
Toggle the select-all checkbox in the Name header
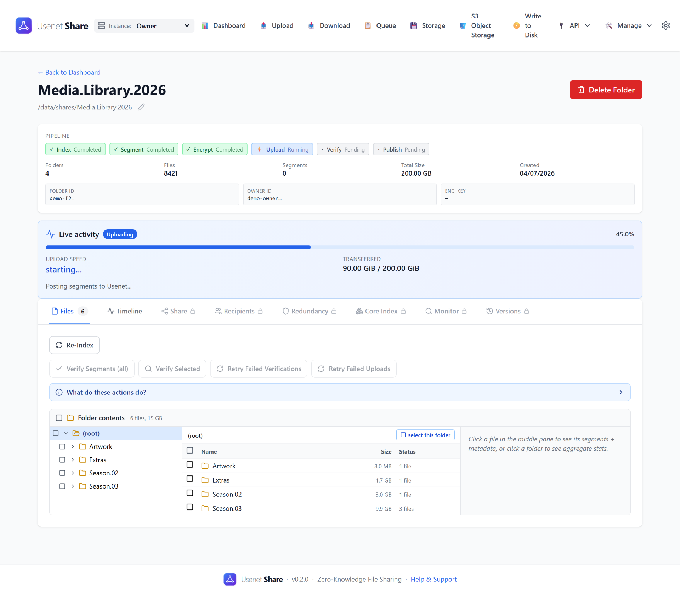pos(190,451)
